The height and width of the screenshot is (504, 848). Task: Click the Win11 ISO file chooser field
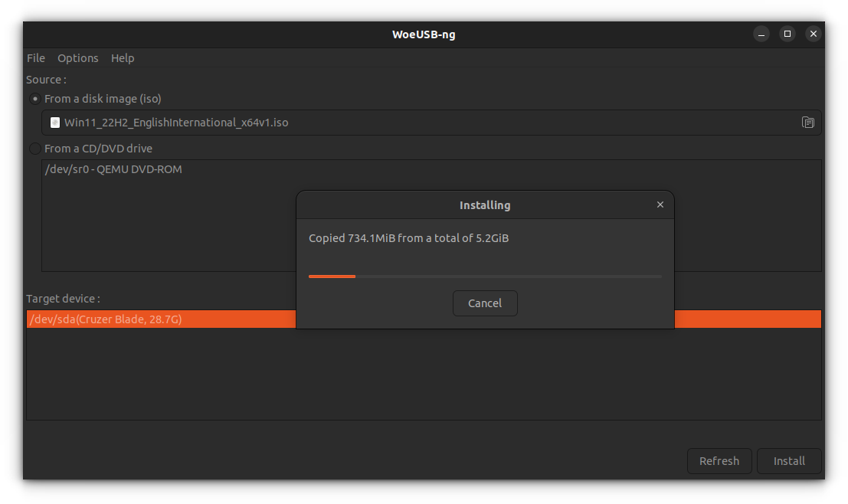(x=431, y=123)
